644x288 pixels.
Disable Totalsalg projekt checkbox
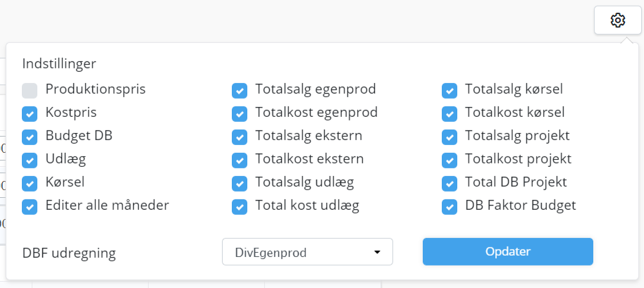[450, 137]
